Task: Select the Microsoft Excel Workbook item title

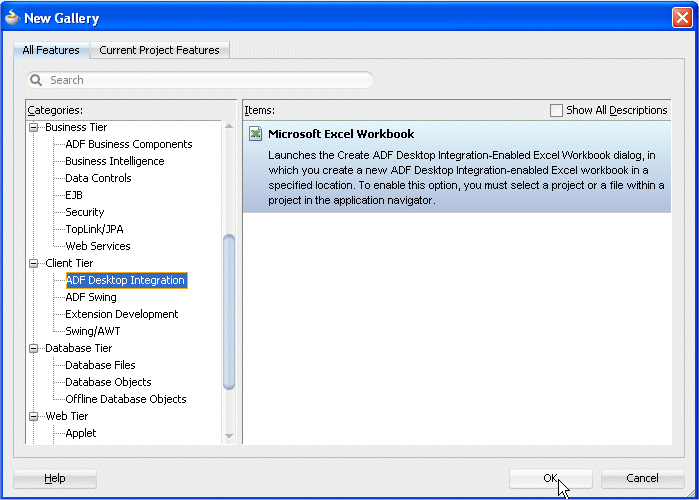Action: pos(341,134)
